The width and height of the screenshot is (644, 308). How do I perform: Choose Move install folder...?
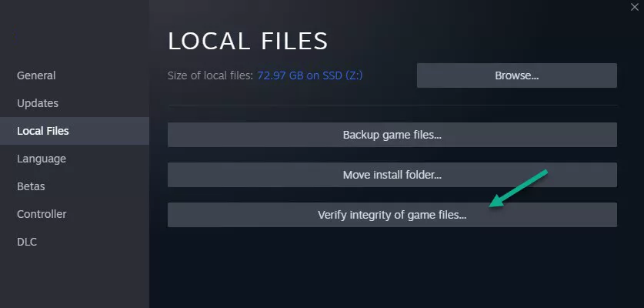tap(392, 175)
